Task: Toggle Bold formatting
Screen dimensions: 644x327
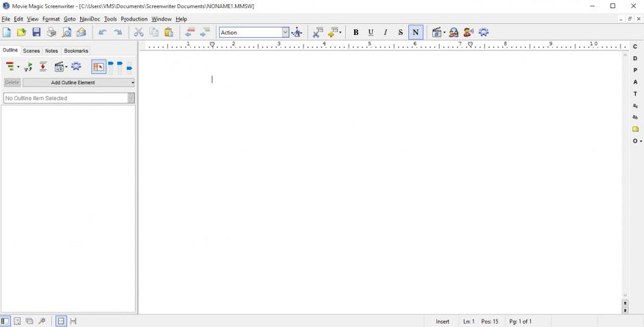Action: tap(356, 32)
